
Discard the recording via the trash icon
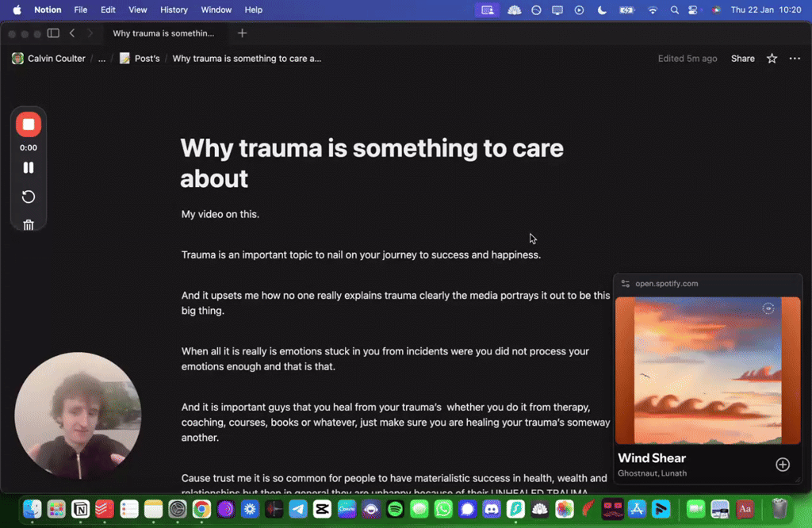29,224
